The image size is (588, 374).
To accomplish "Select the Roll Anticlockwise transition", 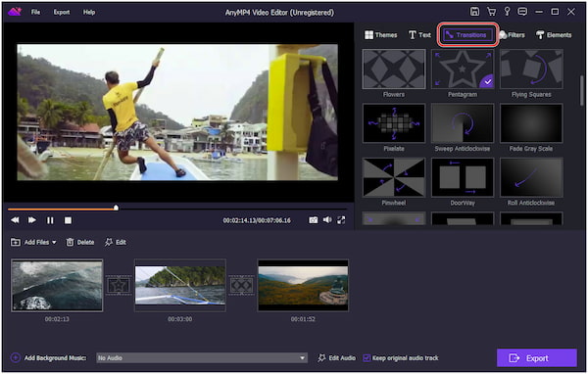I will (x=531, y=177).
